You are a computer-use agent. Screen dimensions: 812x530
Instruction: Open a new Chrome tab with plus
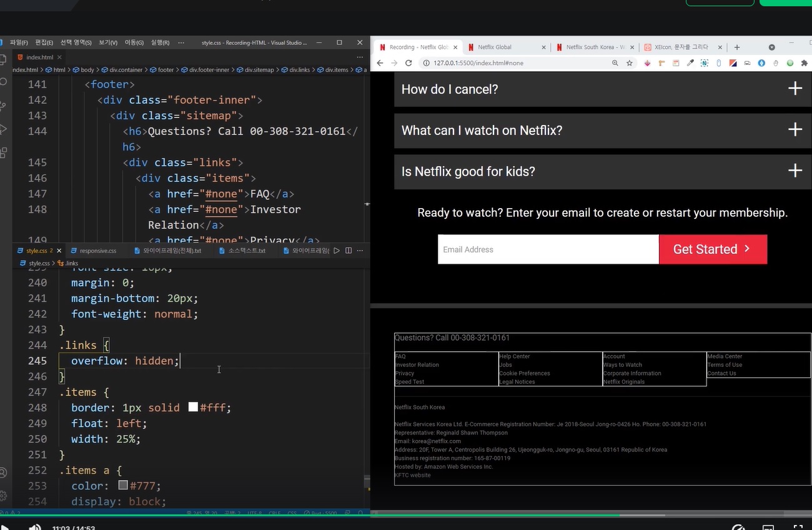point(737,47)
